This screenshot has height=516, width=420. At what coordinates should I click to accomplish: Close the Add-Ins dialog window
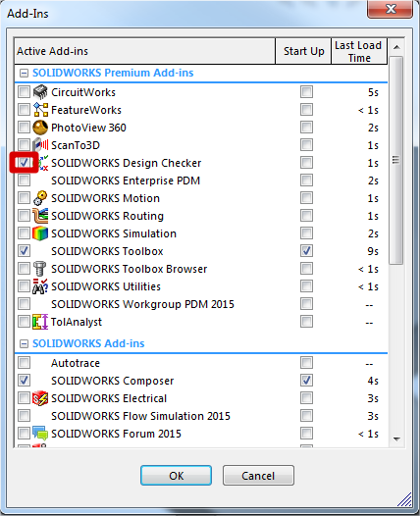[390, 9]
